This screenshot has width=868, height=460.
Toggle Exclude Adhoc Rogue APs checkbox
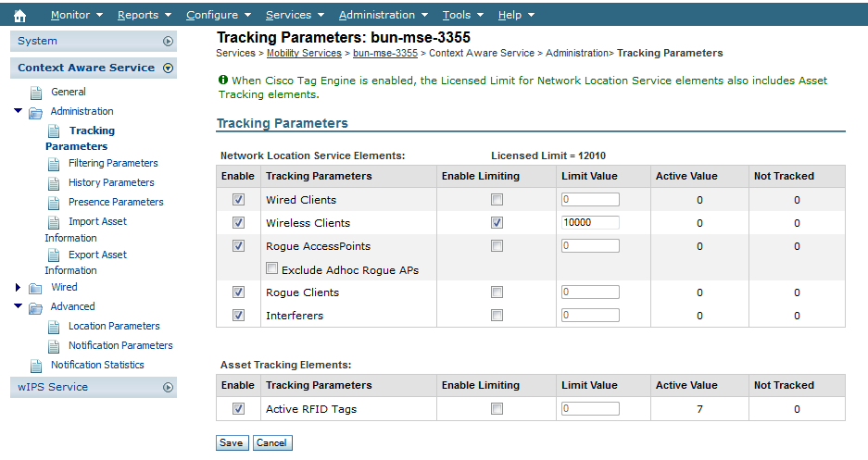(272, 269)
